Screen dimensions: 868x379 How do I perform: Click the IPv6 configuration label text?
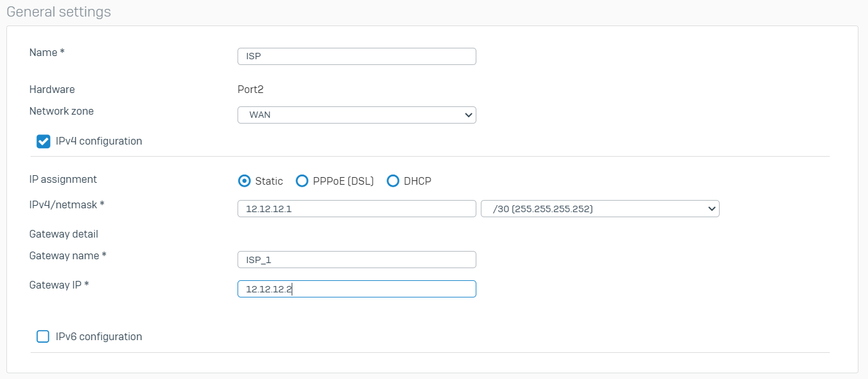[99, 337]
